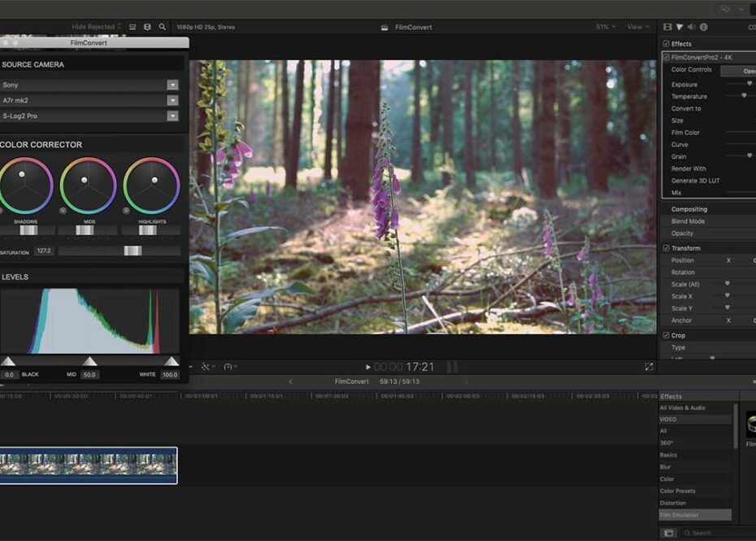Toggle the Transform checkbox

(667, 248)
